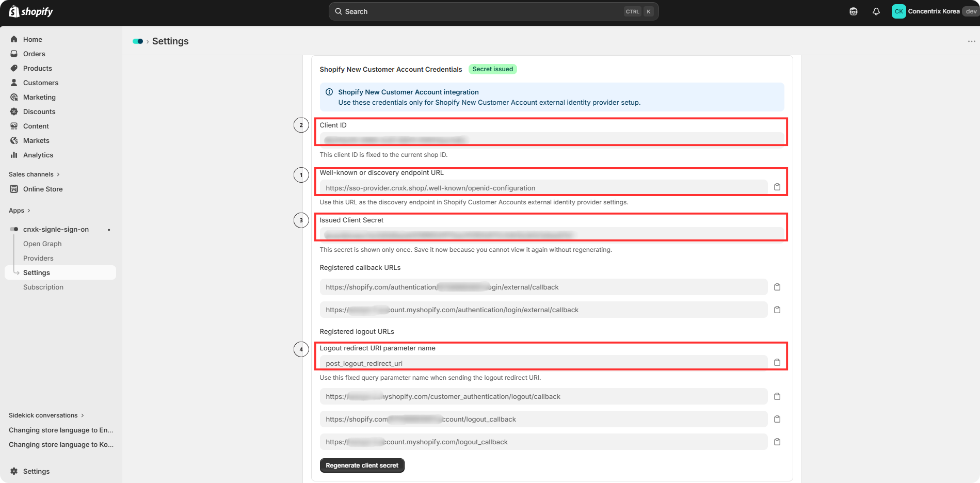The width and height of the screenshot is (980, 483).
Task: Click the Search field
Action: coord(493,11)
